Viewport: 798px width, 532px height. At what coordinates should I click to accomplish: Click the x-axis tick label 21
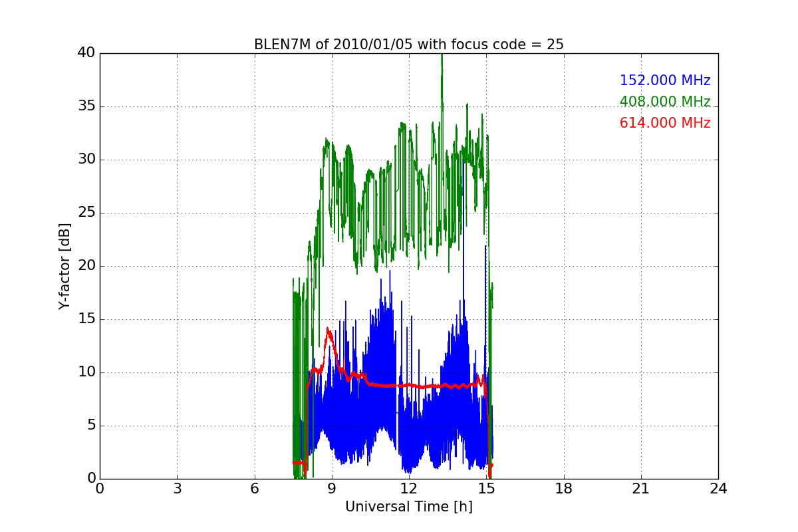click(x=641, y=489)
